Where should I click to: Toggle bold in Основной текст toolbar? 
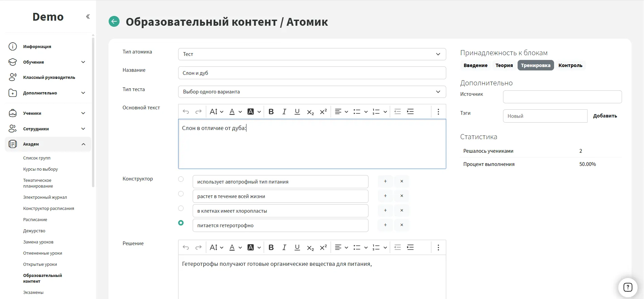[271, 112]
